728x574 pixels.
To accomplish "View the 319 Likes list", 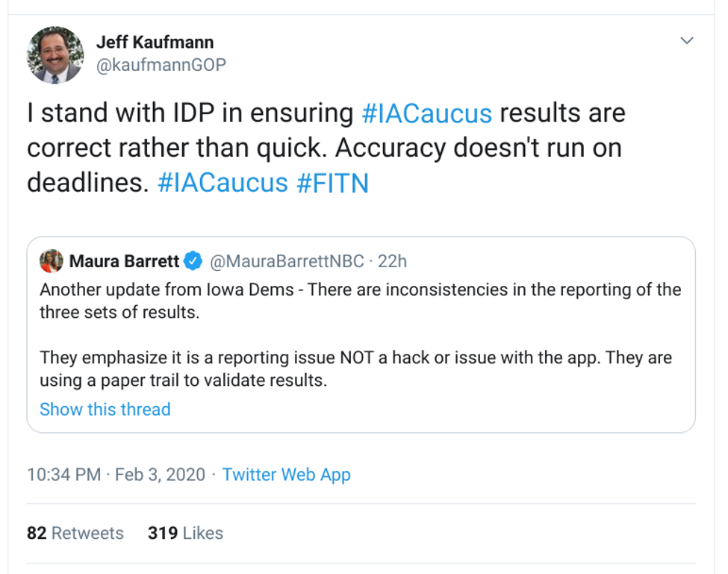I will pyautogui.click(x=185, y=533).
